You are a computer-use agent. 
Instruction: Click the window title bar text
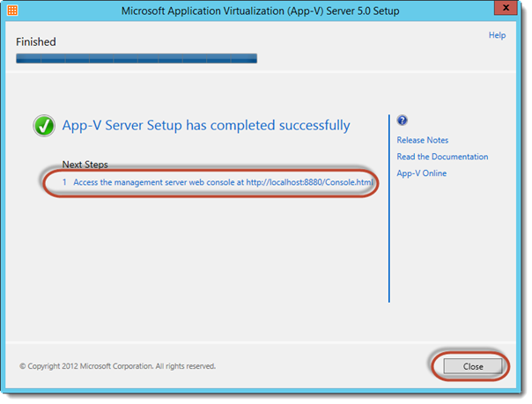click(265, 12)
